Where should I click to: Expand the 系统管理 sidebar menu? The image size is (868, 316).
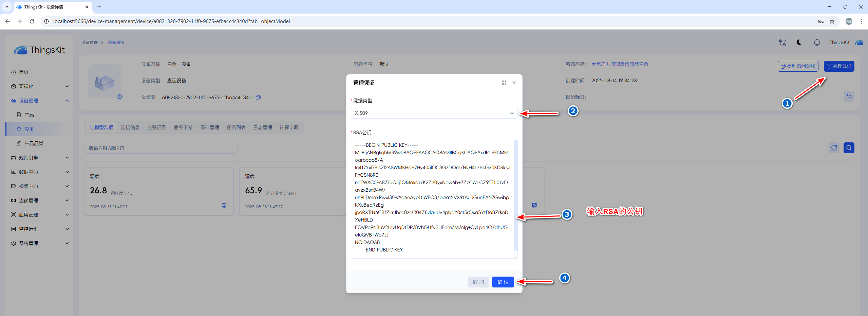pyautogui.click(x=40, y=243)
